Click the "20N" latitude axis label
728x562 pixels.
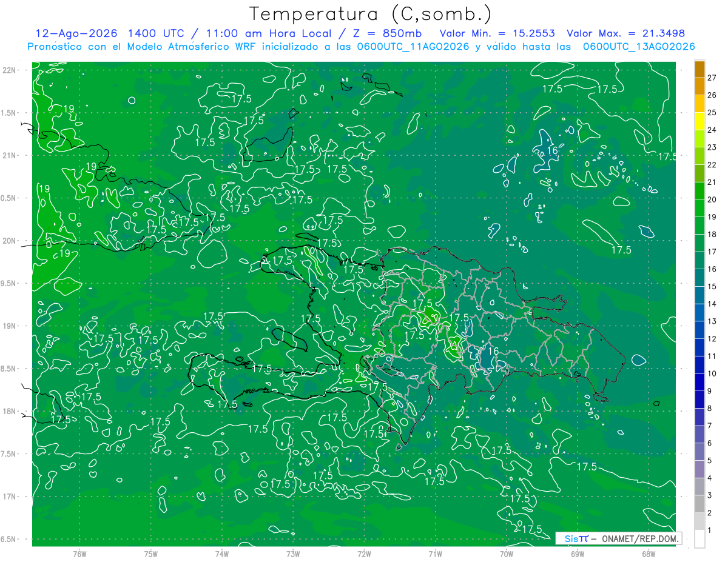point(10,241)
